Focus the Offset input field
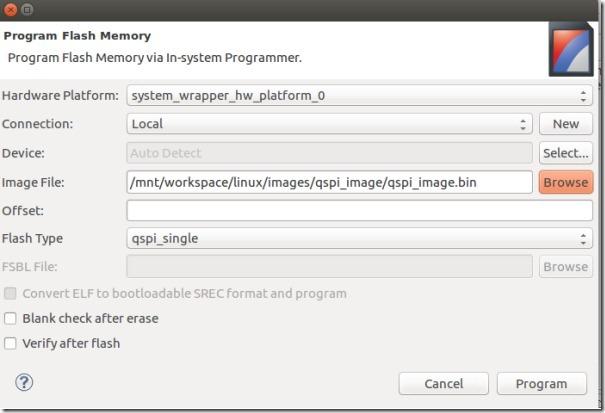 (x=359, y=211)
